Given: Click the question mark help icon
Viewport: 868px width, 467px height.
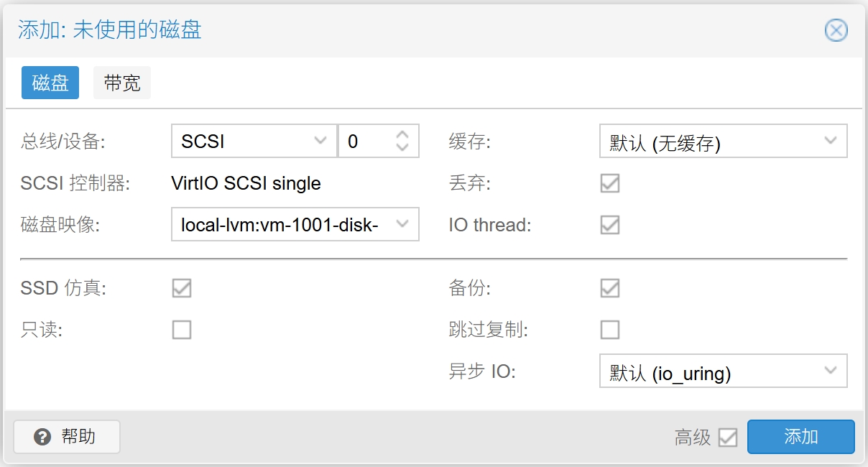Looking at the screenshot, I should click(42, 437).
